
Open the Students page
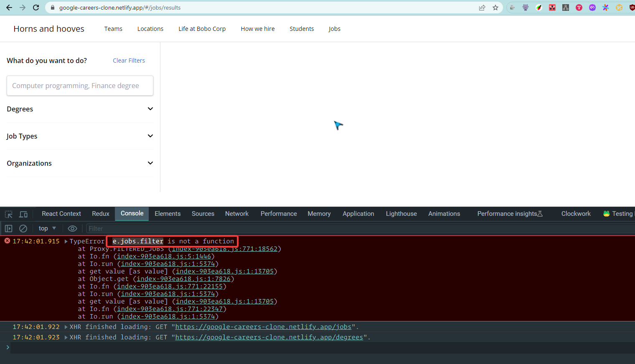coord(302,29)
